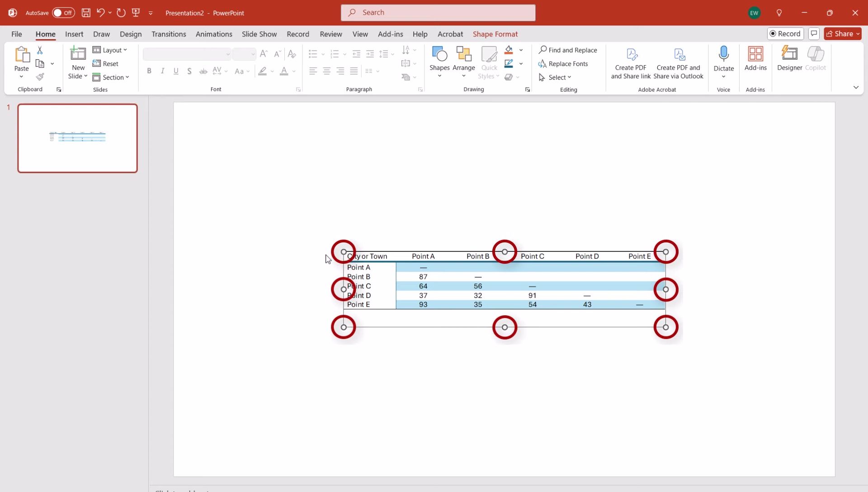Image resolution: width=868 pixels, height=492 pixels.
Task: Apply text highlight color
Action: point(263,71)
